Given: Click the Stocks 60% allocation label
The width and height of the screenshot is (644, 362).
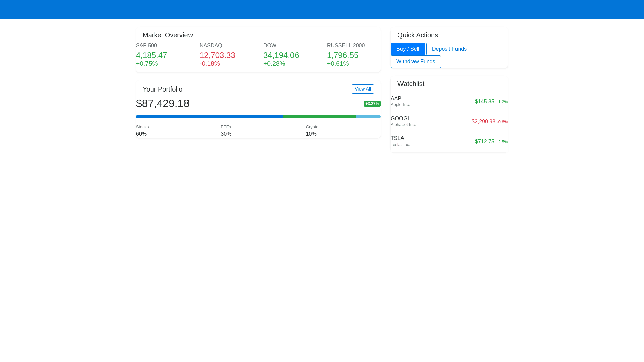Looking at the screenshot, I should tap(142, 131).
